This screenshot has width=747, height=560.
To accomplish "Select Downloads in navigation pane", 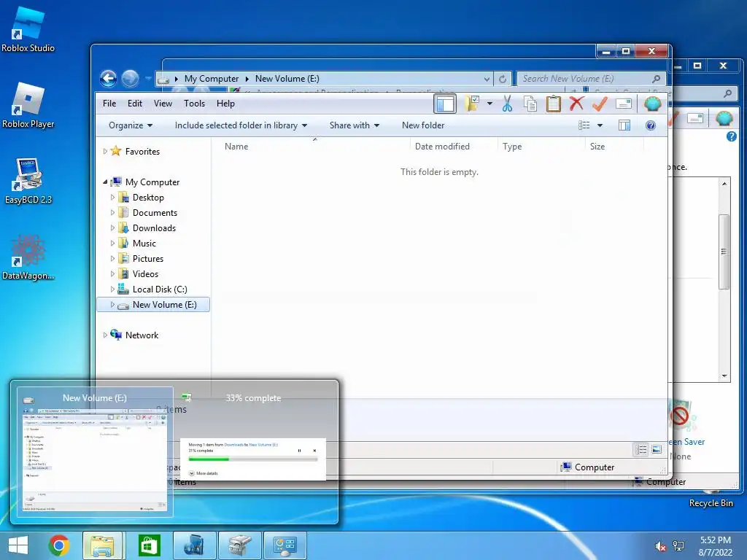I will tap(155, 228).
